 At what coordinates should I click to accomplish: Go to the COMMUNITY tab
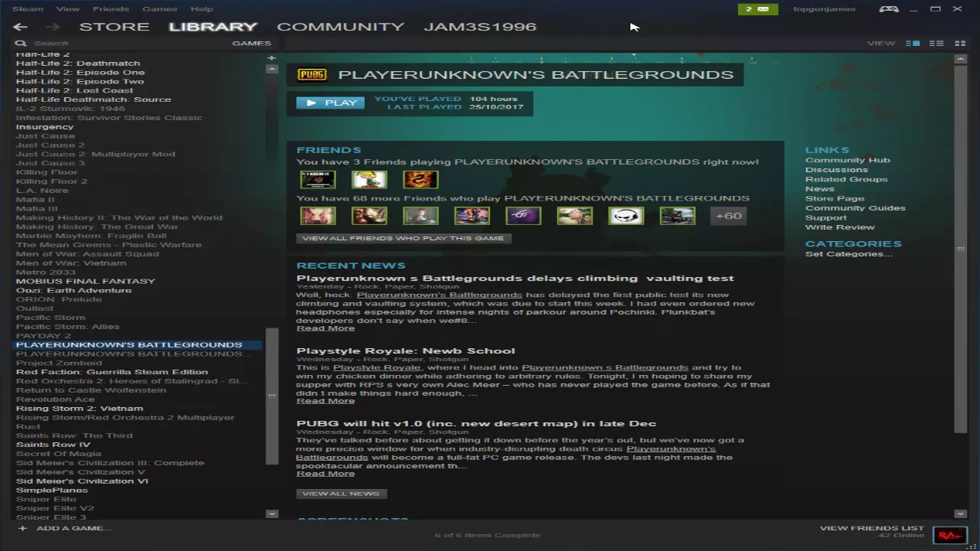click(340, 27)
